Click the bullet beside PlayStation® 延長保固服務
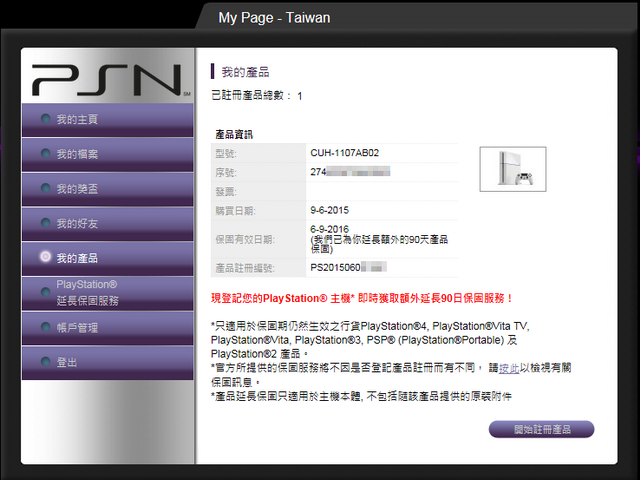This screenshot has width=640, height=480. pyautogui.click(x=45, y=292)
